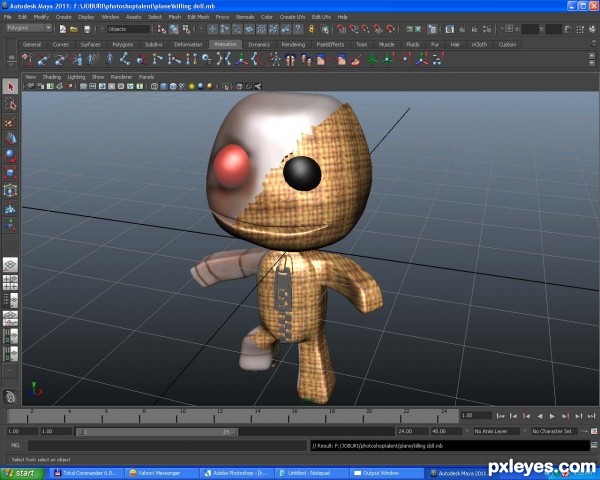Switch to the Dynamics shelf tab
This screenshot has height=480, width=600.
click(259, 44)
